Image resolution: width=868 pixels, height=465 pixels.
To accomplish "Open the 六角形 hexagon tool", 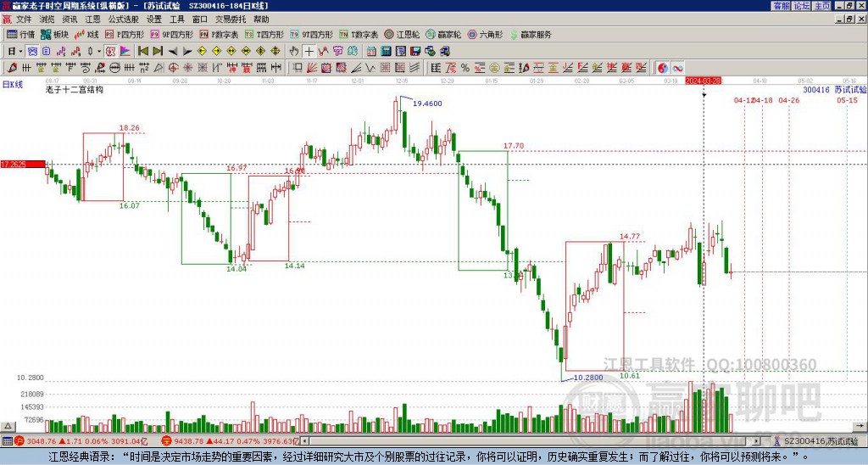I will pos(485,34).
